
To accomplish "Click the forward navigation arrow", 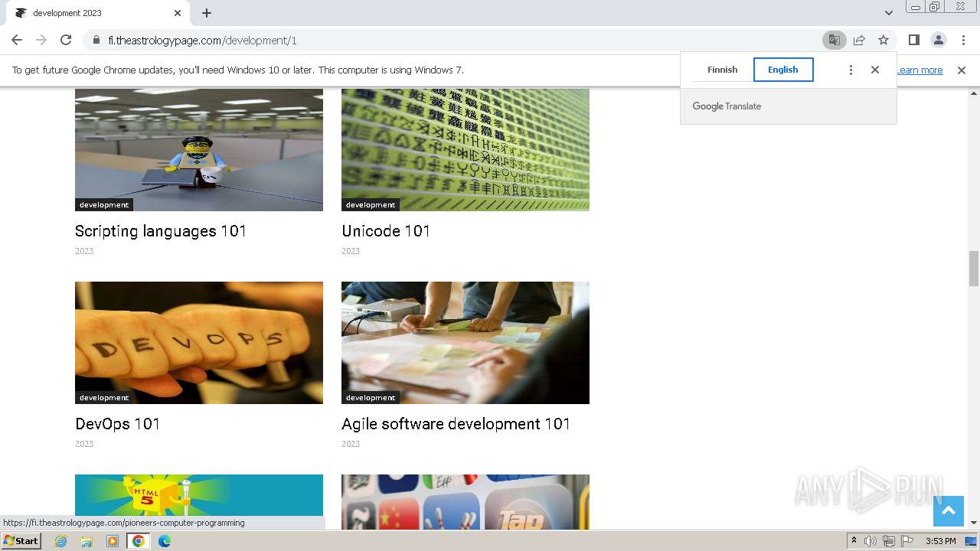I will (41, 40).
